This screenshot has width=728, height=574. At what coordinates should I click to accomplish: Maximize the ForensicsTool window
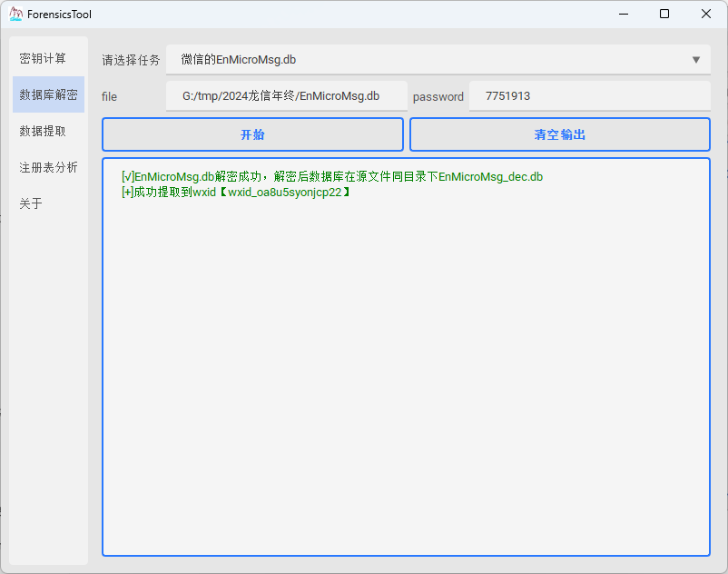[664, 14]
